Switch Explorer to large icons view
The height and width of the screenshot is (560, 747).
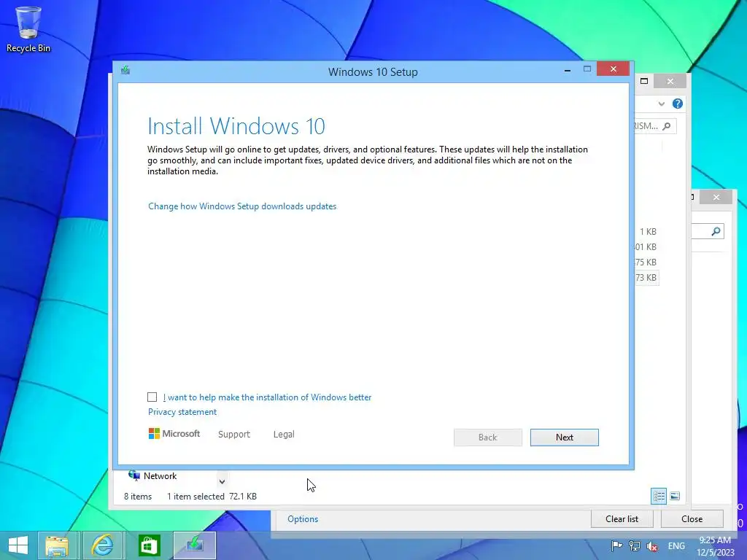pyautogui.click(x=675, y=496)
